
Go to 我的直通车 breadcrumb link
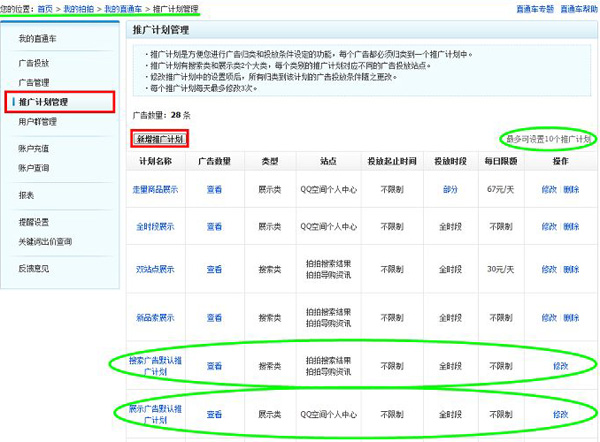tap(123, 9)
